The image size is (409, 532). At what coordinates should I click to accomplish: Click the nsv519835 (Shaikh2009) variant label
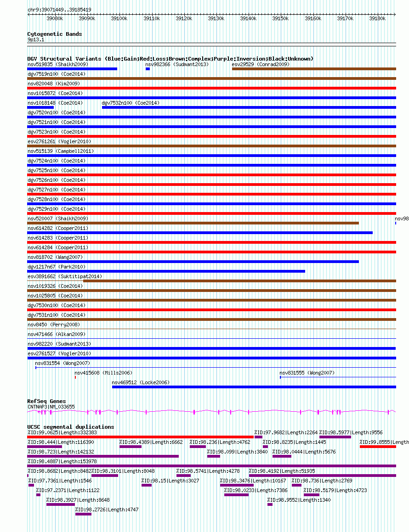[x=58, y=64]
